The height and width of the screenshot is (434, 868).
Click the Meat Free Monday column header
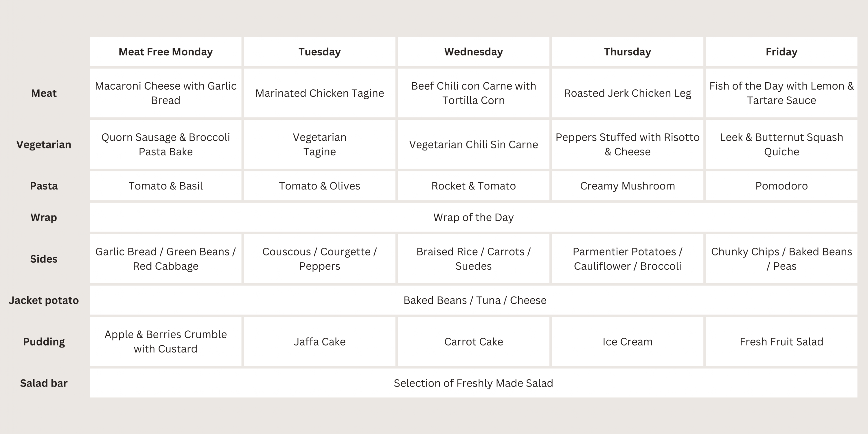pos(165,52)
